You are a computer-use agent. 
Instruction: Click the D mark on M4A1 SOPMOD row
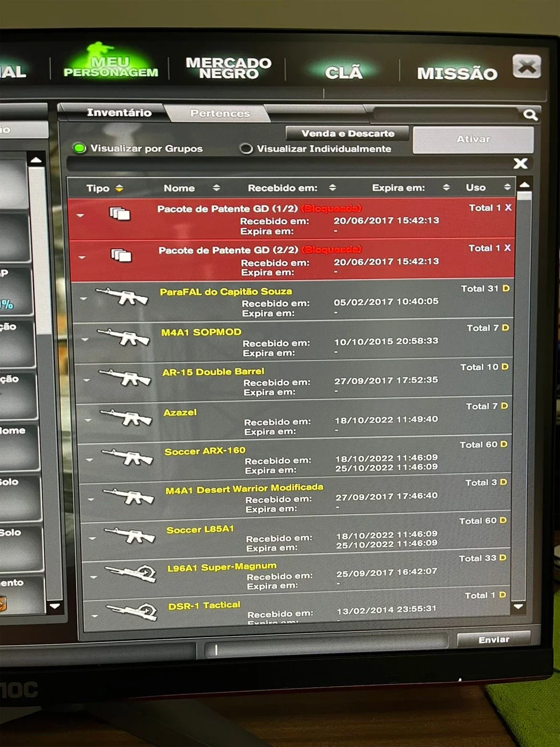pos(505,328)
